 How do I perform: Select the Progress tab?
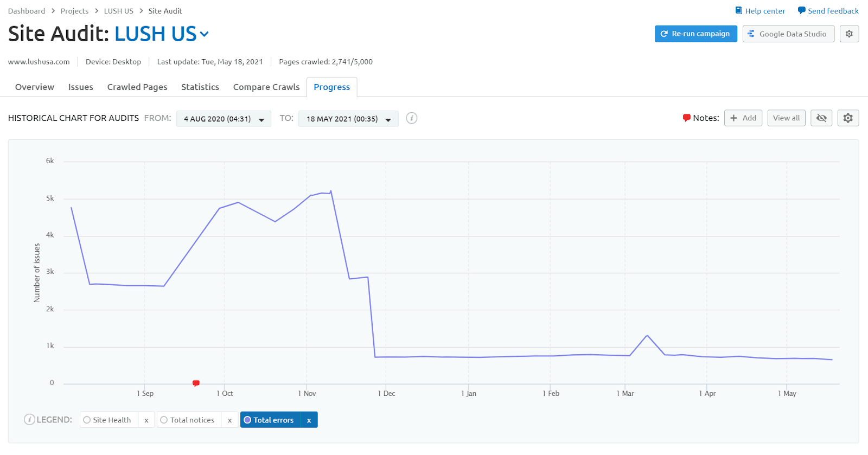coord(332,87)
